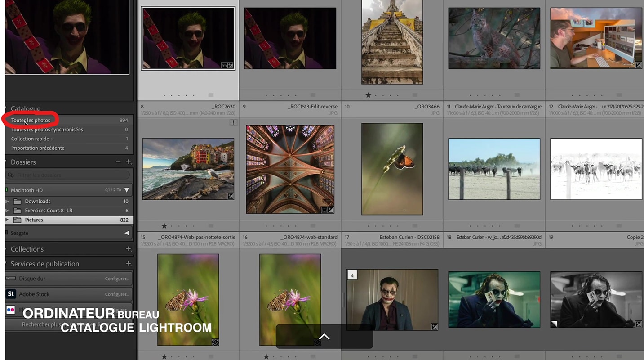
Task: Click the Adobe Stock St icon
Action: pos(11,294)
